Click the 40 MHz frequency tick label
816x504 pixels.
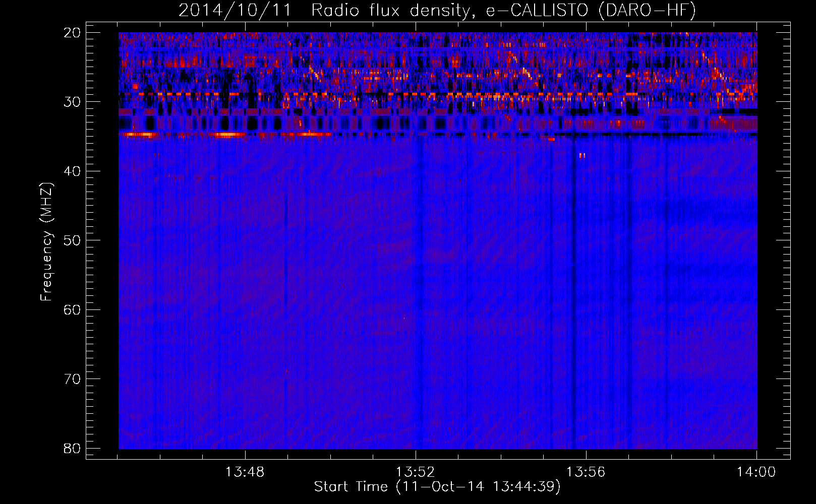point(72,171)
